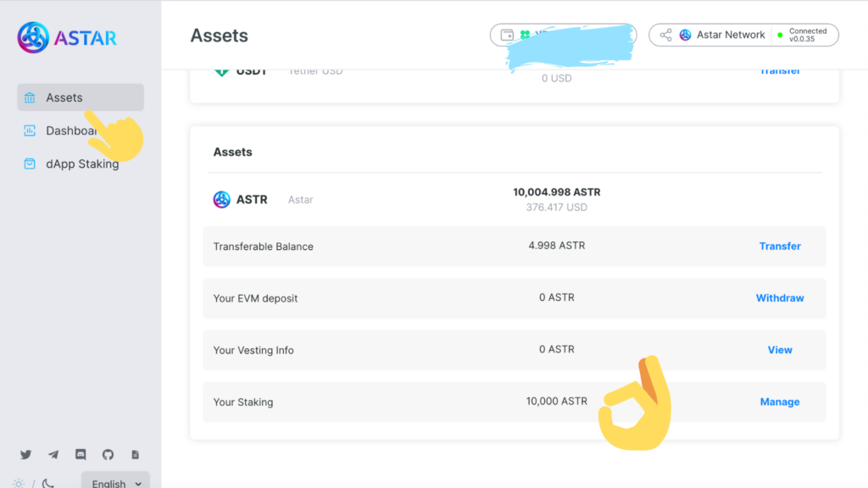This screenshot has width=868, height=488.
Task: Click Transfer in Transferable Balance row
Action: 780,247
